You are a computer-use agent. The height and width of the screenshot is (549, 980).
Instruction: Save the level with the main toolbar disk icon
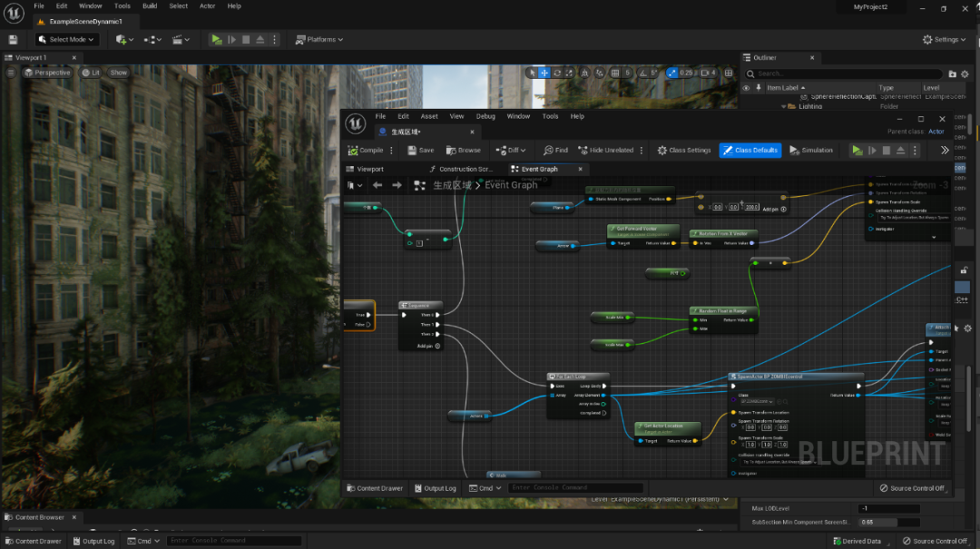click(x=13, y=40)
